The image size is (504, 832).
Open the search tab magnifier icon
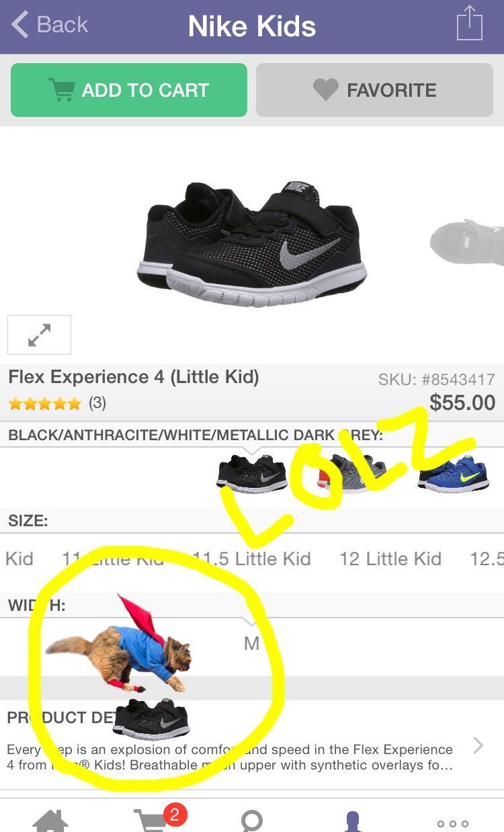(x=252, y=821)
